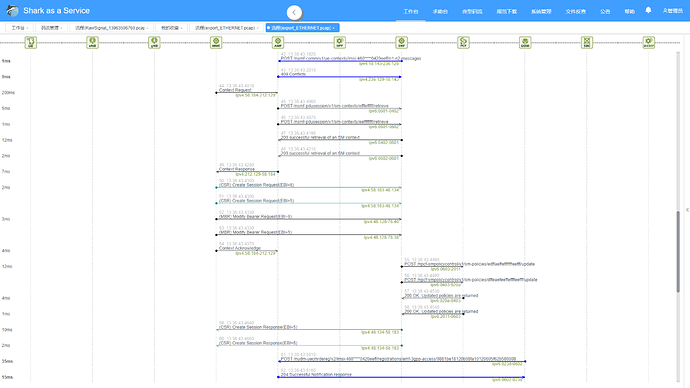Select the eNB node icon

pos(92,43)
